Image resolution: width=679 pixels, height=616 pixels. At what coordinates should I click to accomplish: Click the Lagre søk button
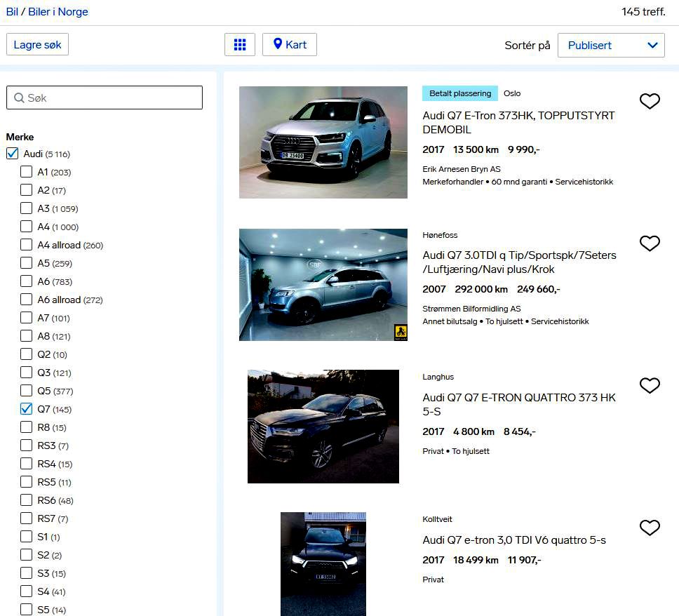pos(37,45)
